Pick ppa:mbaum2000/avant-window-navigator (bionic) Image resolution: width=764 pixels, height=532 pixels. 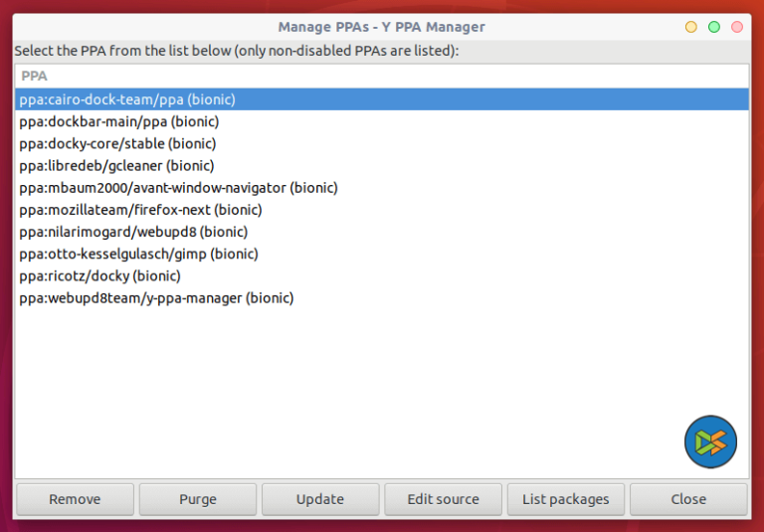(382, 188)
